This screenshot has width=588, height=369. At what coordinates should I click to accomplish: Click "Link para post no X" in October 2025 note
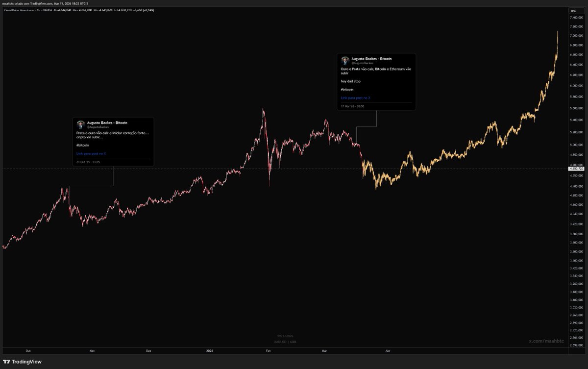[x=91, y=153]
